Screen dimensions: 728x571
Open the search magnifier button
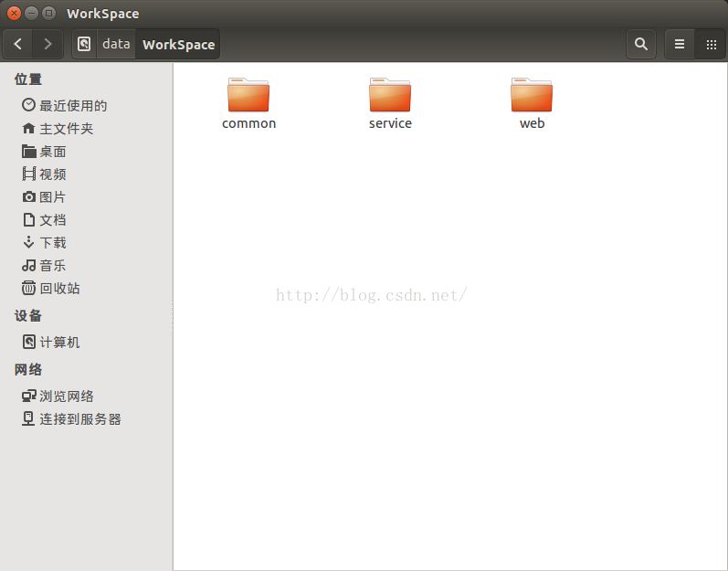(x=640, y=44)
